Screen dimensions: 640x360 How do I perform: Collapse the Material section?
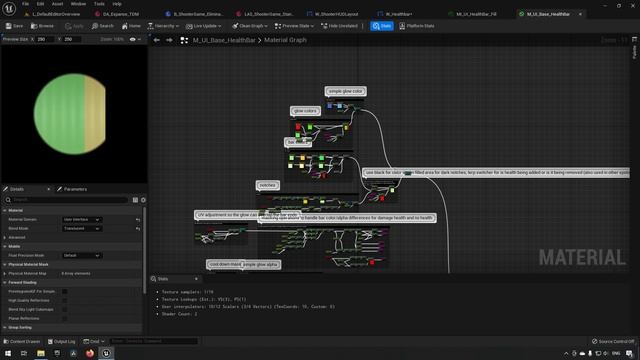tap(5, 210)
